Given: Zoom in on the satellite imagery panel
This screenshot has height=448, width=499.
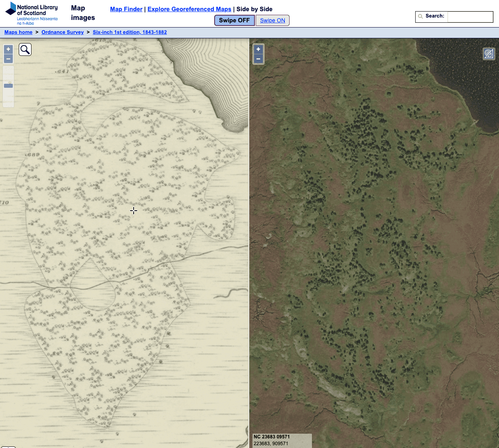Looking at the screenshot, I should 258,49.
